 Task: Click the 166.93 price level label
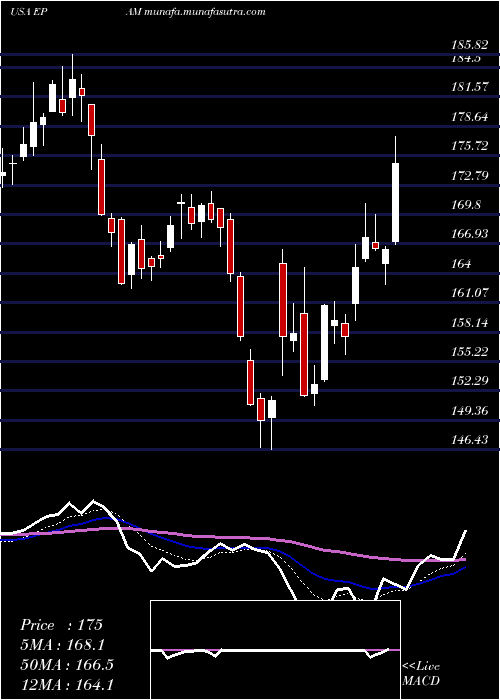470,234
